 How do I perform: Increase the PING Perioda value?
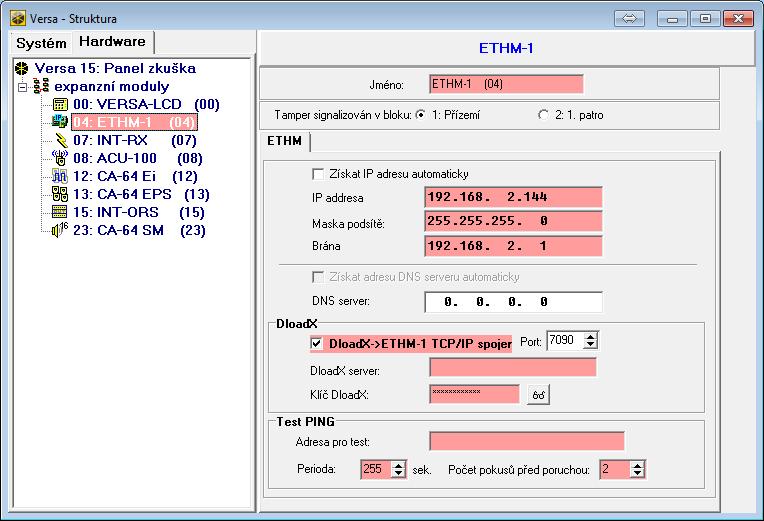point(399,465)
